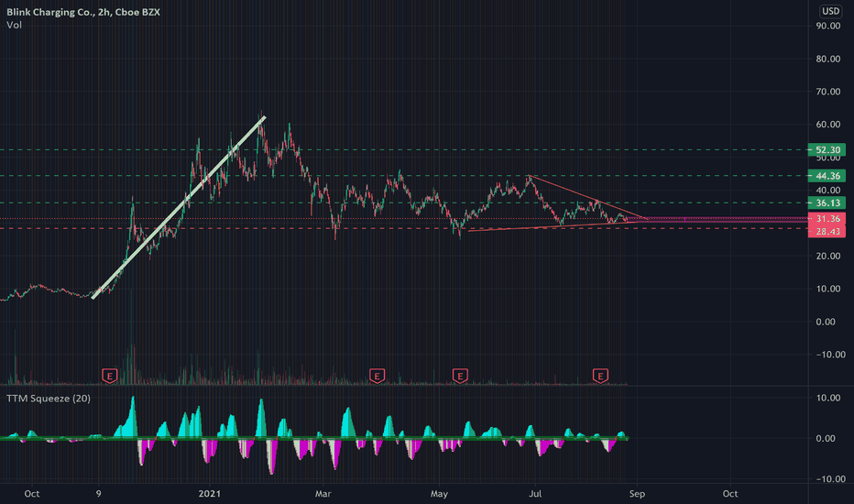Select the red dashed line at 28.43
Viewport: 854px width, 504px height.
403,229
